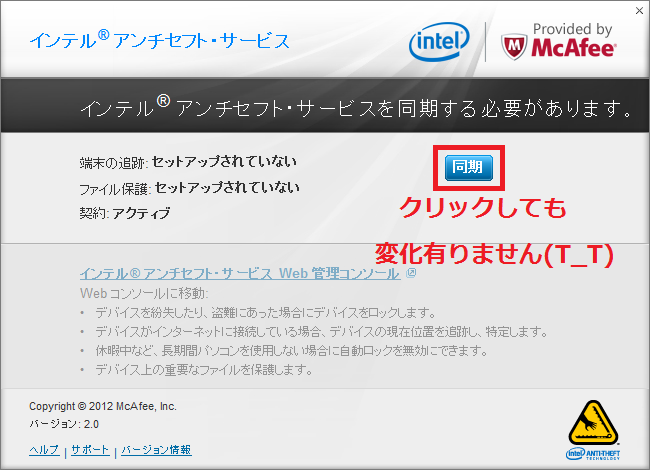Click the bullet about tracking device location

(x=322, y=332)
